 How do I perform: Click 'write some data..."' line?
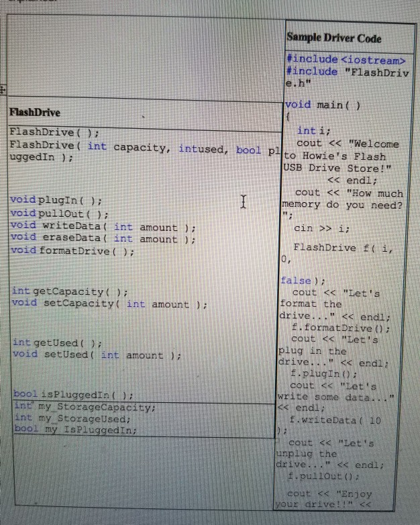(335, 397)
